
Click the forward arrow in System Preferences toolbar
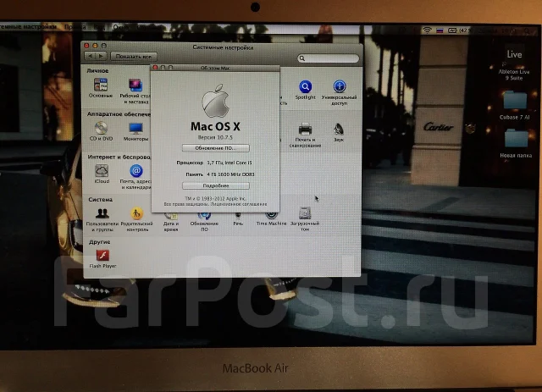102,56
